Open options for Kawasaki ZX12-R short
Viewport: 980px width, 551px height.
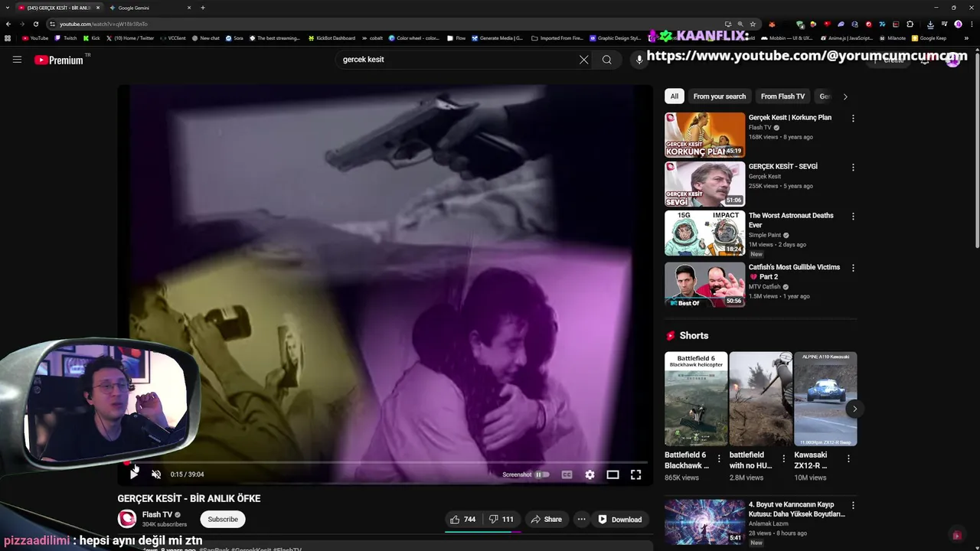point(848,459)
